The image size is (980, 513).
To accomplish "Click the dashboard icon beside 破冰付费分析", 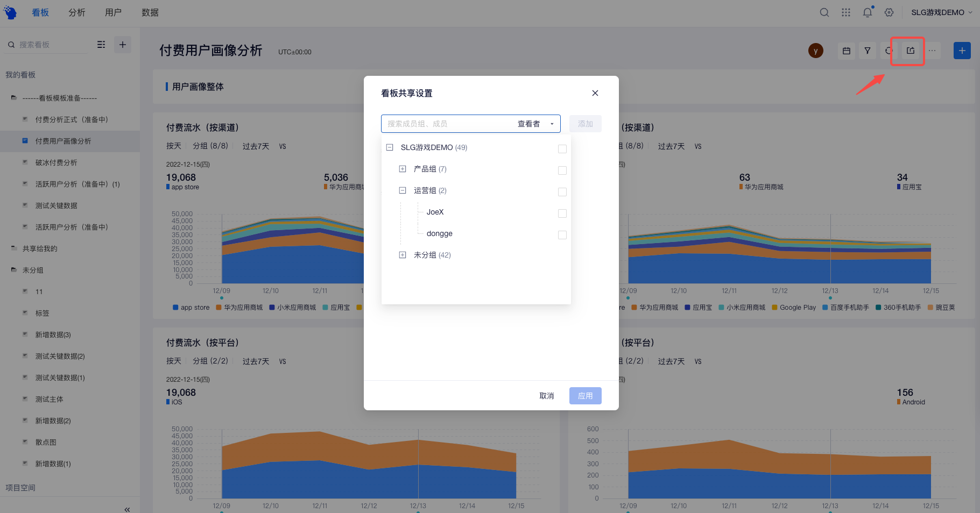I will point(25,162).
